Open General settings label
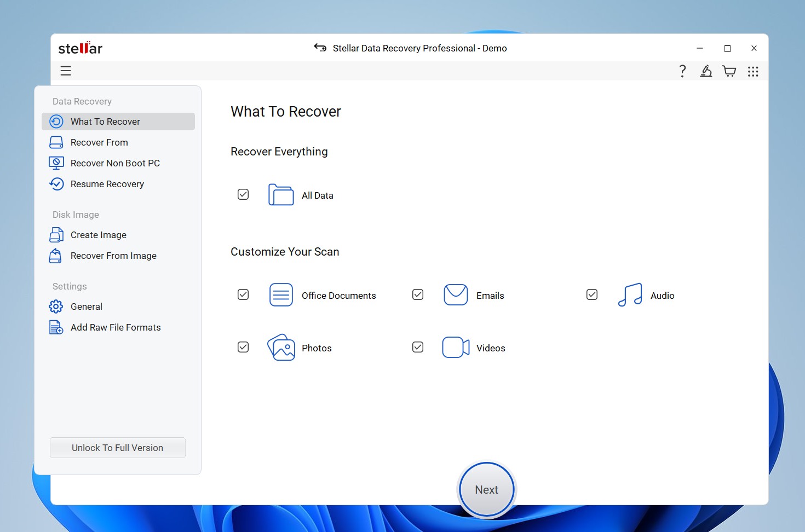Screen dimensions: 805x532 [87, 307]
